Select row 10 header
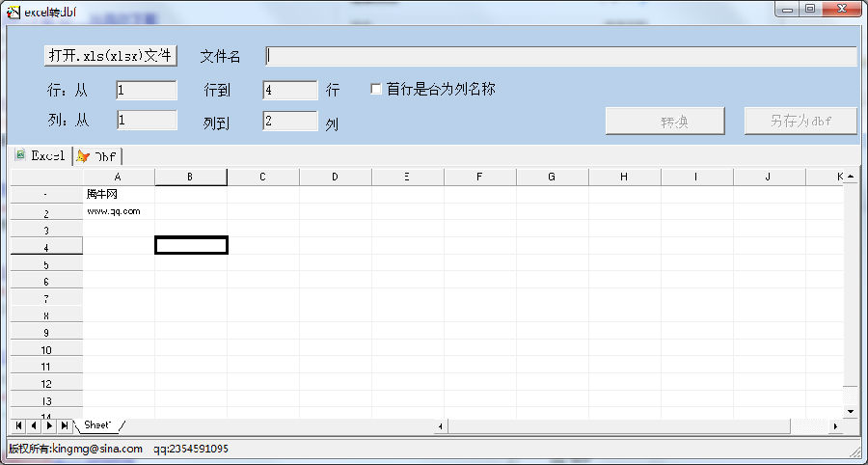Image resolution: width=868 pixels, height=465 pixels. [46, 349]
